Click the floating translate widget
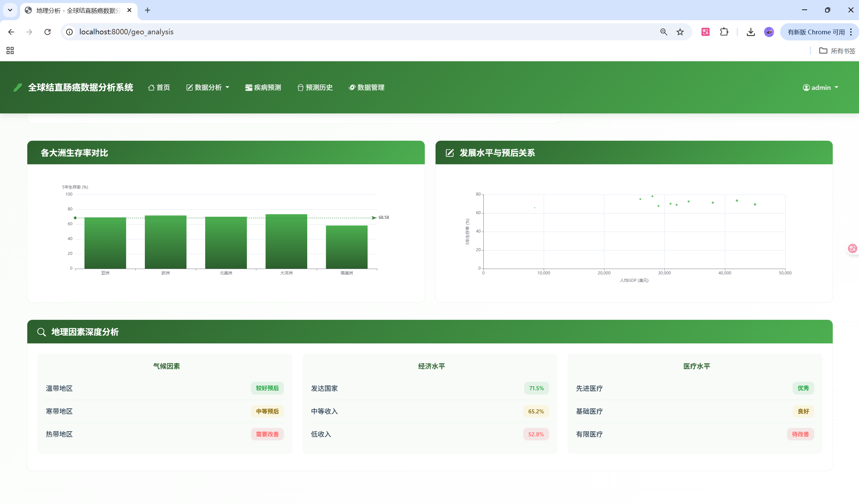The image size is (859, 504). (852, 248)
